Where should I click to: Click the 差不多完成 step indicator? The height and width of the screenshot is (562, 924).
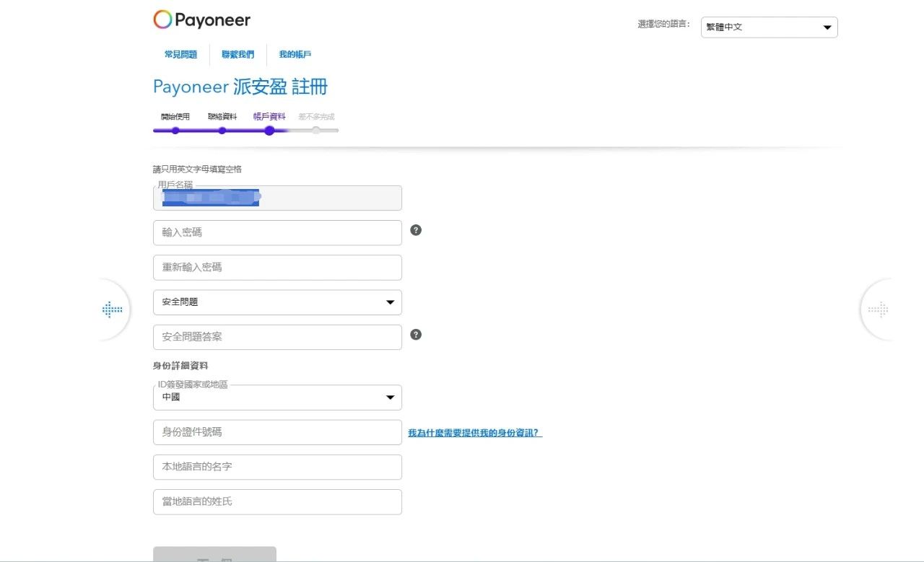pos(315,131)
